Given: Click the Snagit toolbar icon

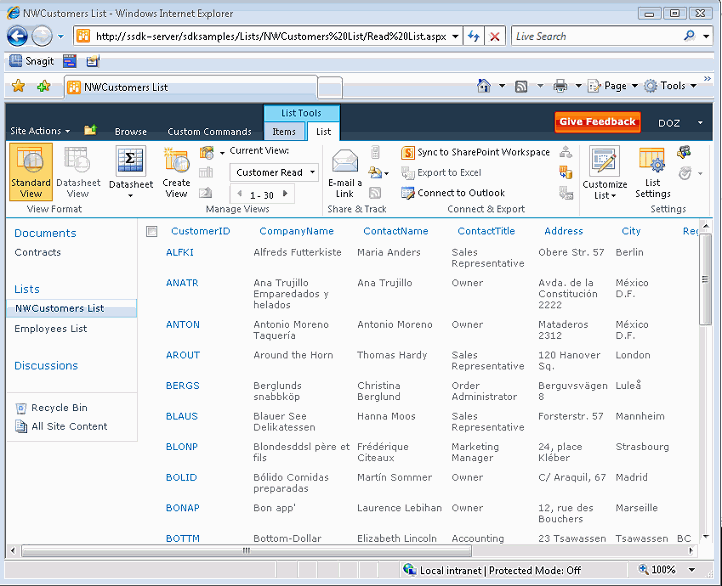Looking at the screenshot, I should [x=31, y=61].
